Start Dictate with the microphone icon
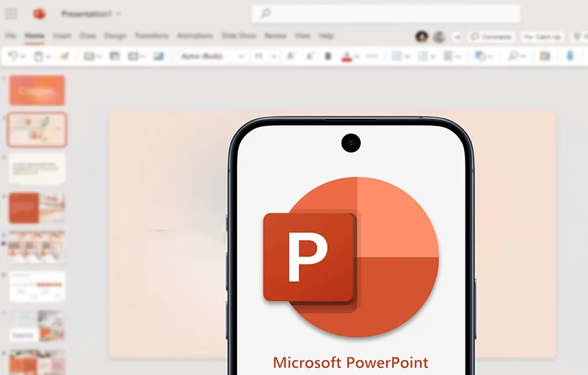The image size is (588, 375). click(570, 56)
